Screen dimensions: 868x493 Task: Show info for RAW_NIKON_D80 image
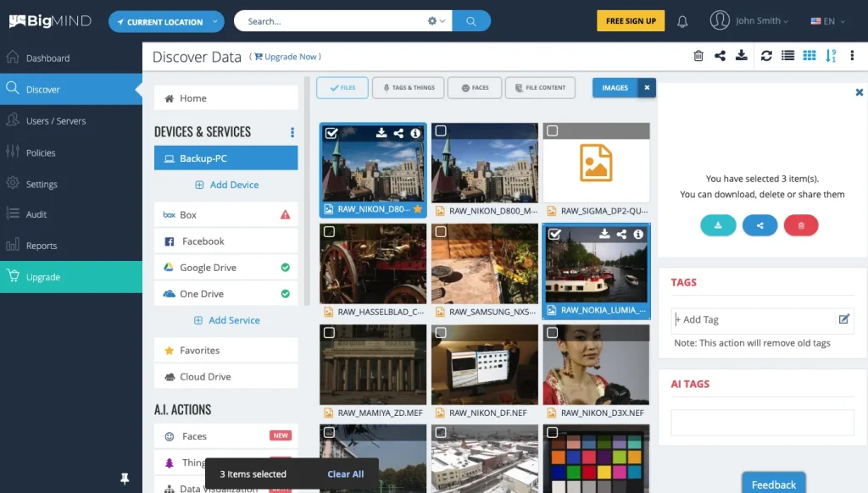coord(415,133)
